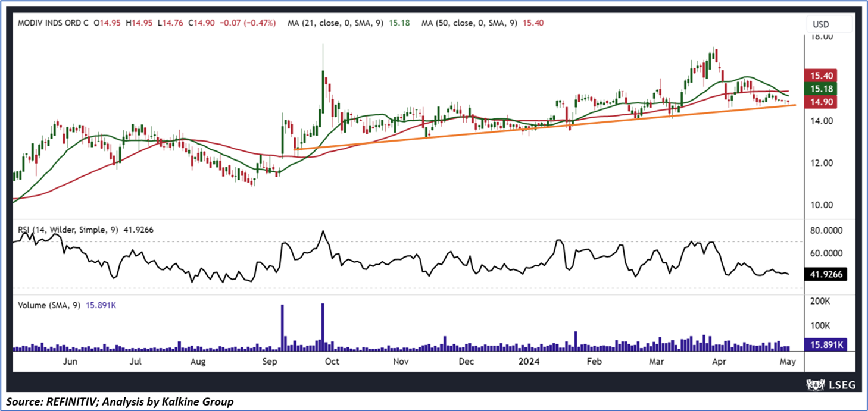
Task: Click the red 15.40 price tag
Action: [820, 76]
